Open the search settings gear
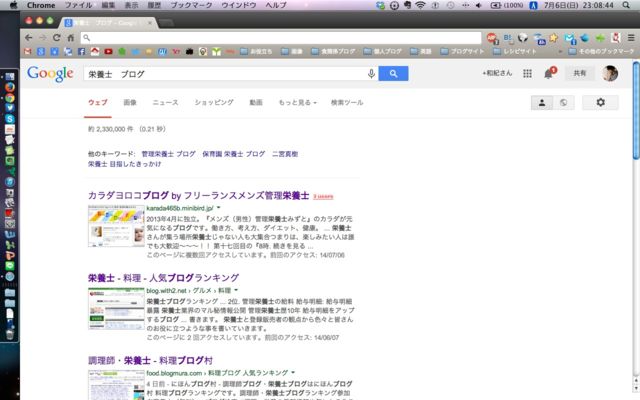The width and height of the screenshot is (640, 400). (600, 102)
